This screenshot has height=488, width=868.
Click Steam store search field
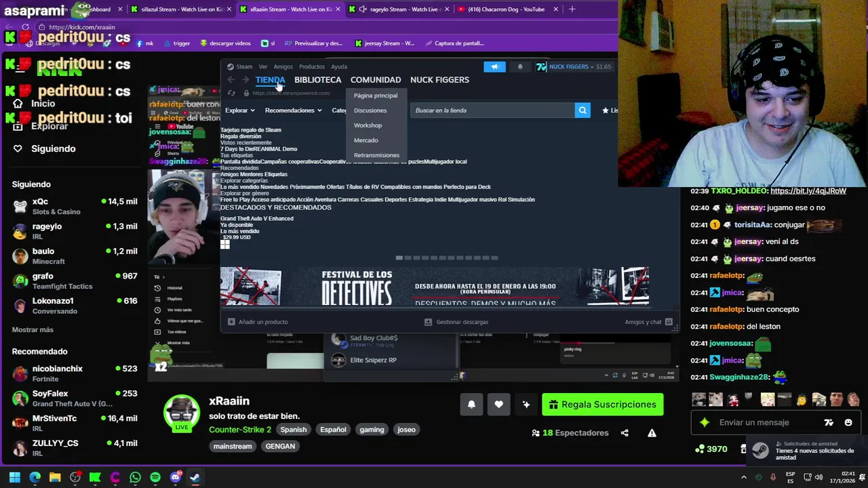pyautogui.click(x=493, y=110)
